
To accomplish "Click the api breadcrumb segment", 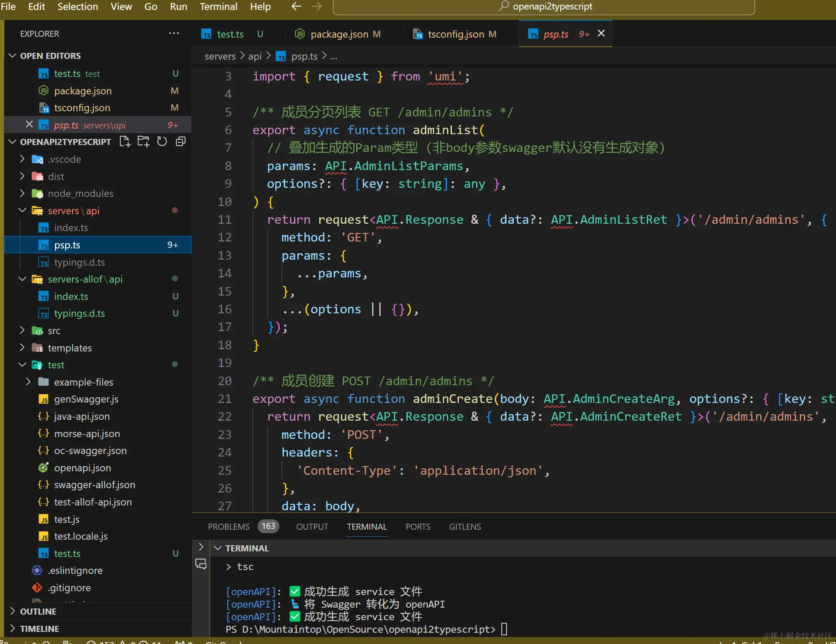I will 255,56.
